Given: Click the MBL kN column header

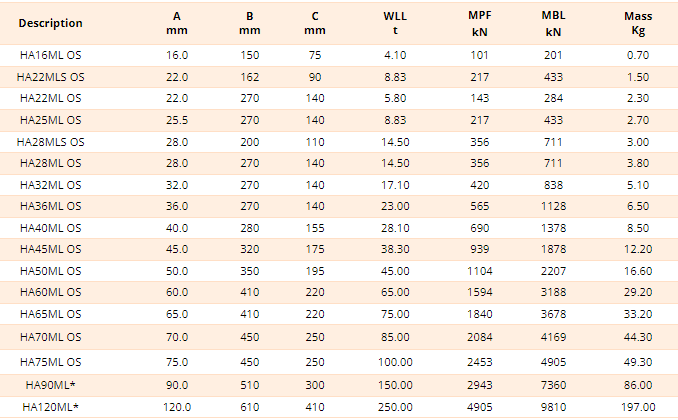Looking at the screenshot, I should pos(553,23).
